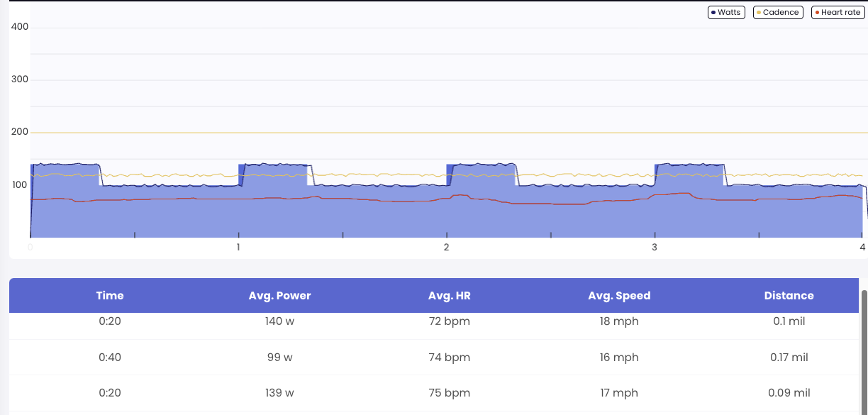Screen dimensions: 868x415
Task: Select the Avg. HR column header
Action: (449, 296)
